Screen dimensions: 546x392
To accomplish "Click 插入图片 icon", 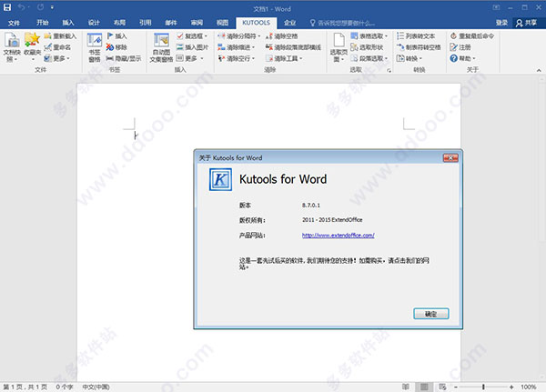I will click(x=192, y=47).
